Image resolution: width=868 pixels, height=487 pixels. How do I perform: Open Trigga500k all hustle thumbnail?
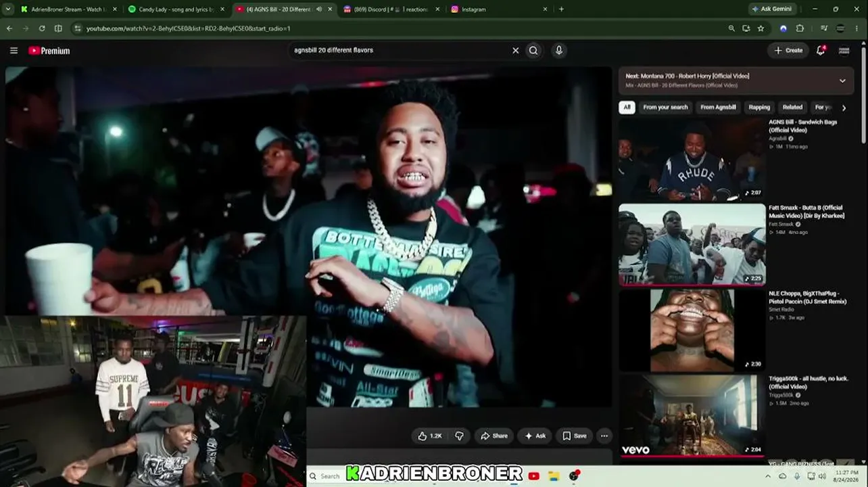click(x=692, y=415)
